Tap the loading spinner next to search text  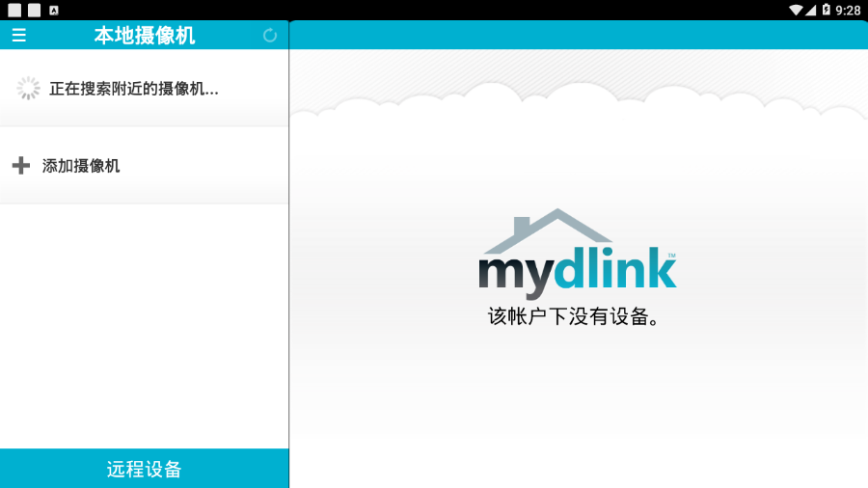(28, 88)
